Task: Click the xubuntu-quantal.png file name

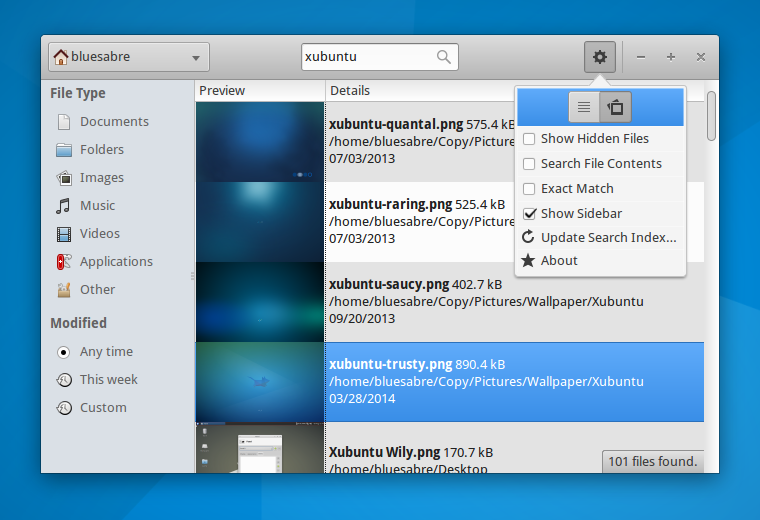Action: tap(396, 125)
